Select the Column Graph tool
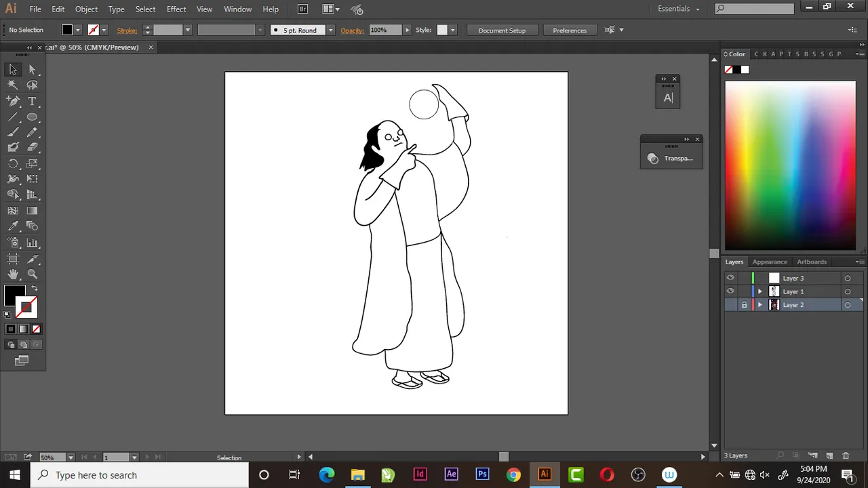 (32, 243)
